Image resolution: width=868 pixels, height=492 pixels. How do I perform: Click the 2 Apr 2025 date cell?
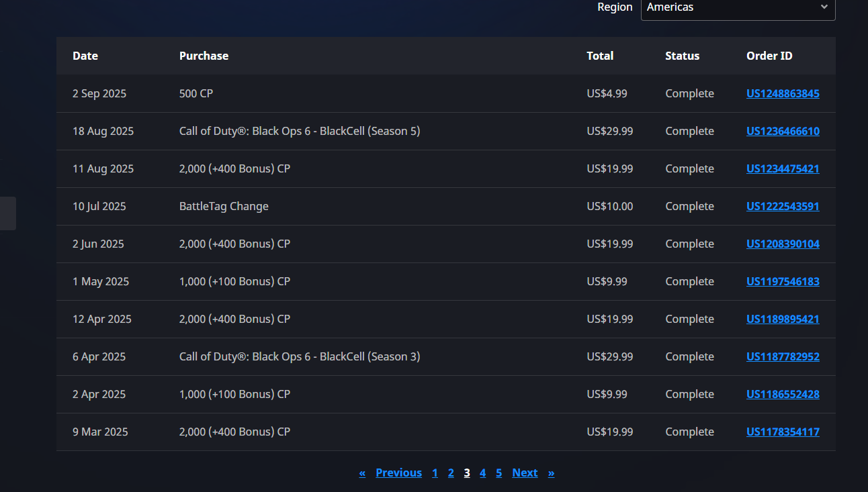[99, 394]
